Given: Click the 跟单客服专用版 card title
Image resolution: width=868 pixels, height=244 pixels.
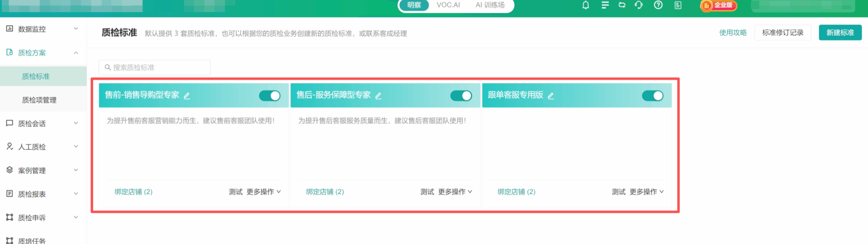Looking at the screenshot, I should point(515,95).
